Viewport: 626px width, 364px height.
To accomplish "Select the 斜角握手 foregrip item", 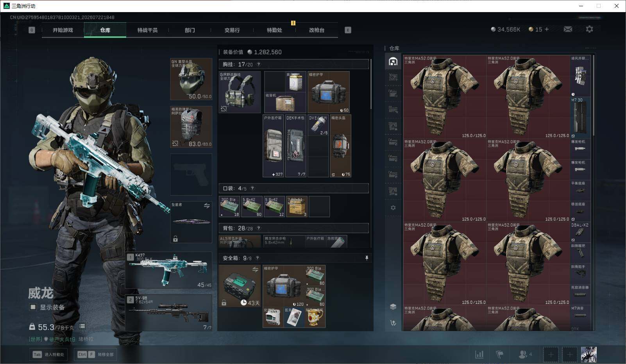I will click(580, 274).
